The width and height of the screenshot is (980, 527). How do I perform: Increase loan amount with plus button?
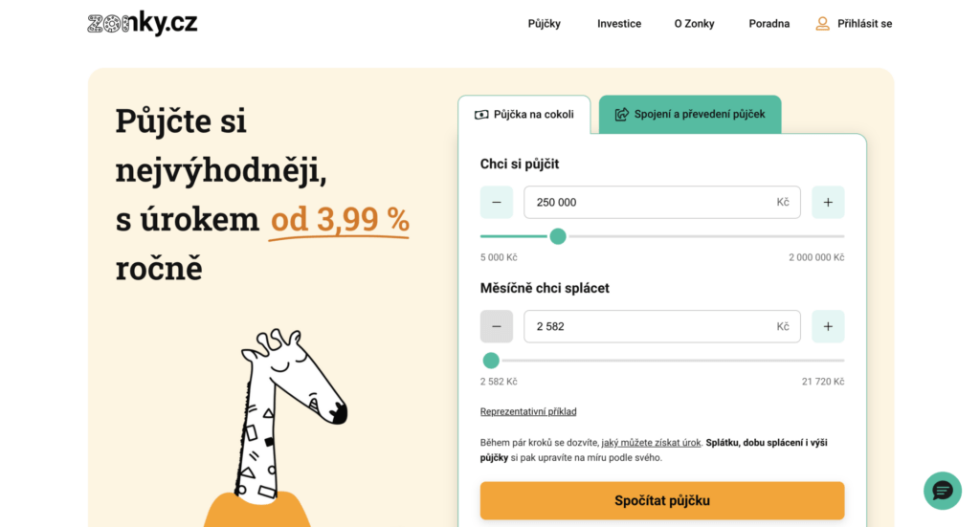828,203
